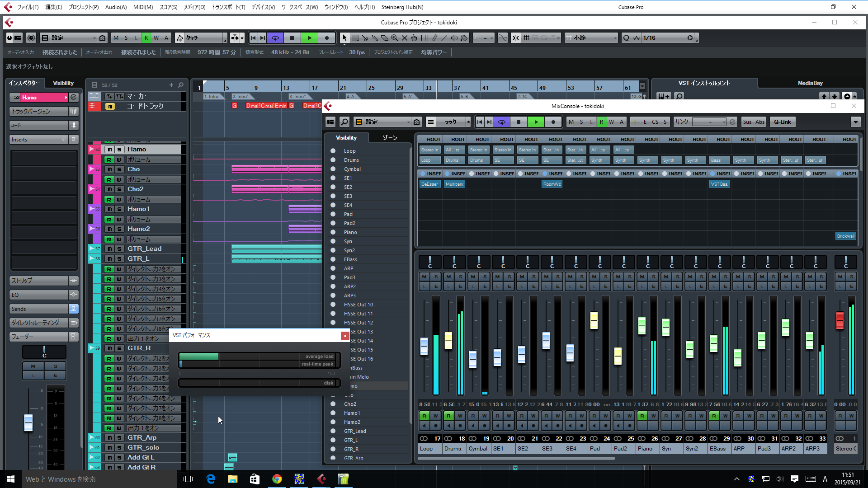868x488 pixels.
Task: Toggle visibility dot for Drums channel
Action: point(333,160)
